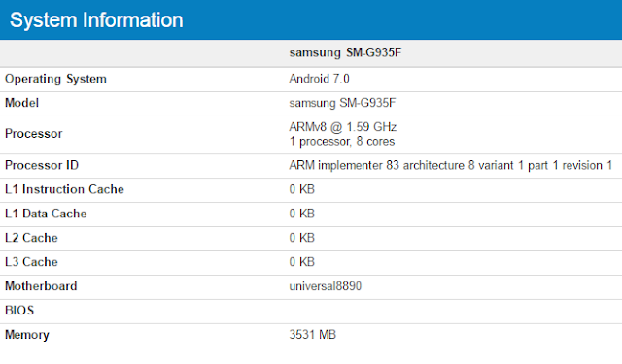Click the L2 Cache label
622x364 pixels.
coord(31,238)
